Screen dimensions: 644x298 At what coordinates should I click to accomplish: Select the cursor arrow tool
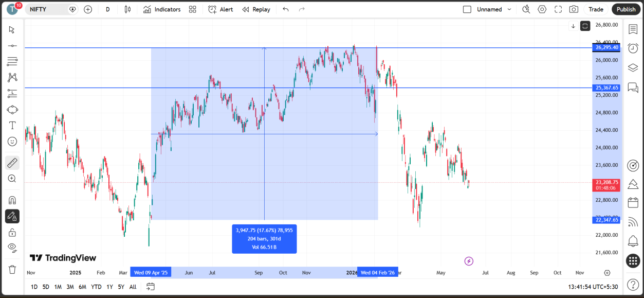12,29
